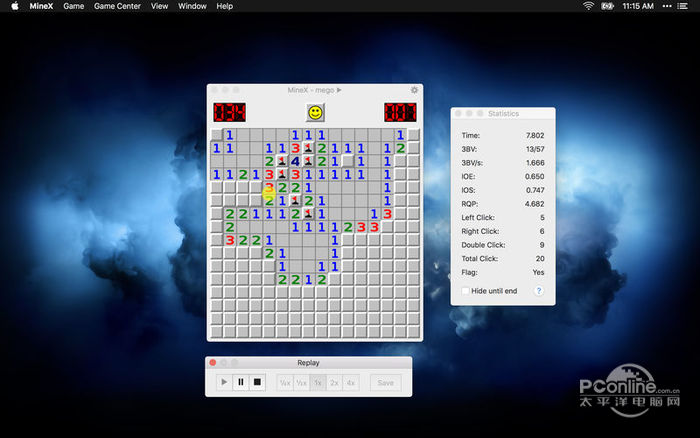This screenshot has height=438, width=700.
Task: Open the MineX application menu
Action: [41, 6]
